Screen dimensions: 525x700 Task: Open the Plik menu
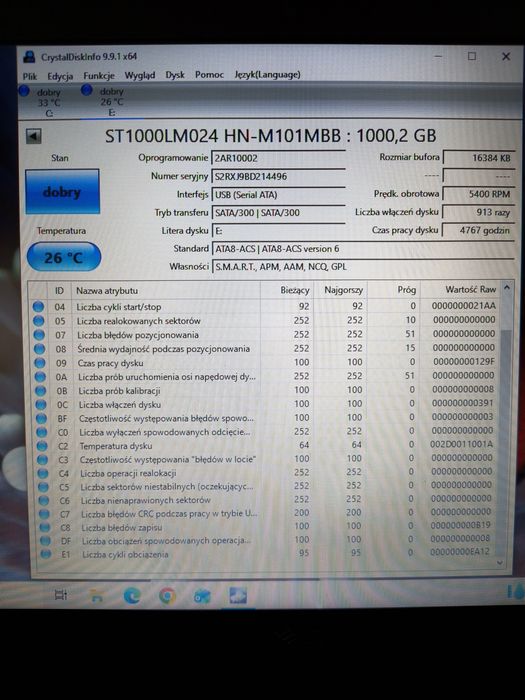point(30,76)
